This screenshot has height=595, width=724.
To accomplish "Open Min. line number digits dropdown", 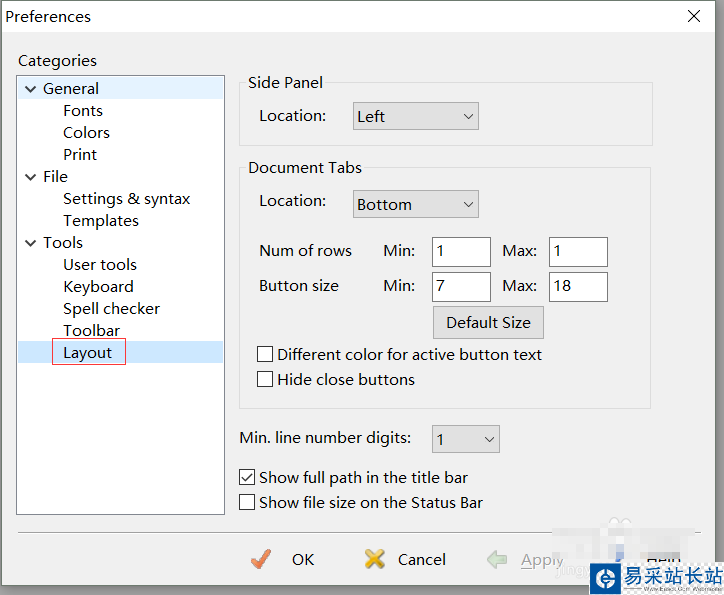I will [465, 438].
